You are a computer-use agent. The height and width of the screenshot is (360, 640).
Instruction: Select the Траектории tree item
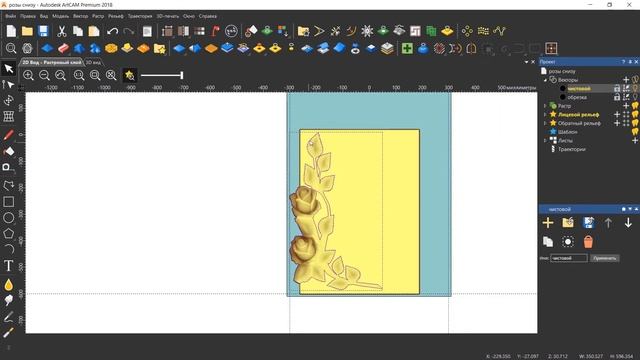[571, 149]
